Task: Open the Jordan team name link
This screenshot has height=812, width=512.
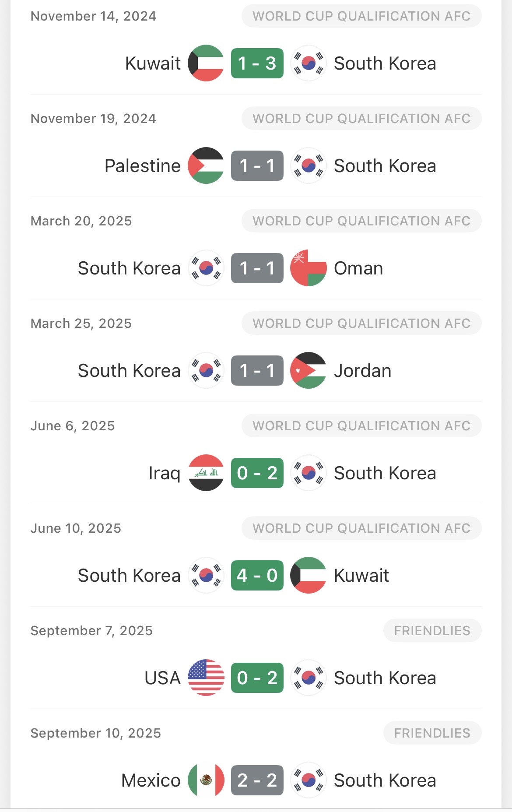Action: [362, 371]
